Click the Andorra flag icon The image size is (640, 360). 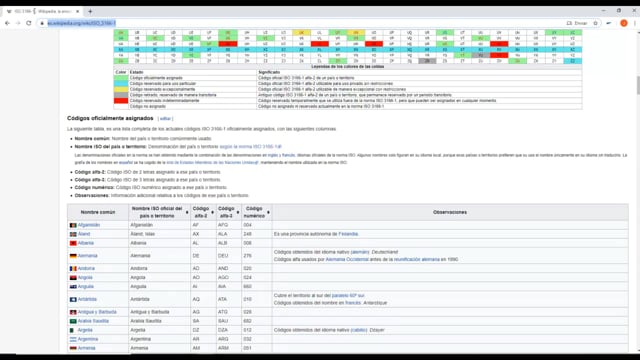(x=73, y=269)
